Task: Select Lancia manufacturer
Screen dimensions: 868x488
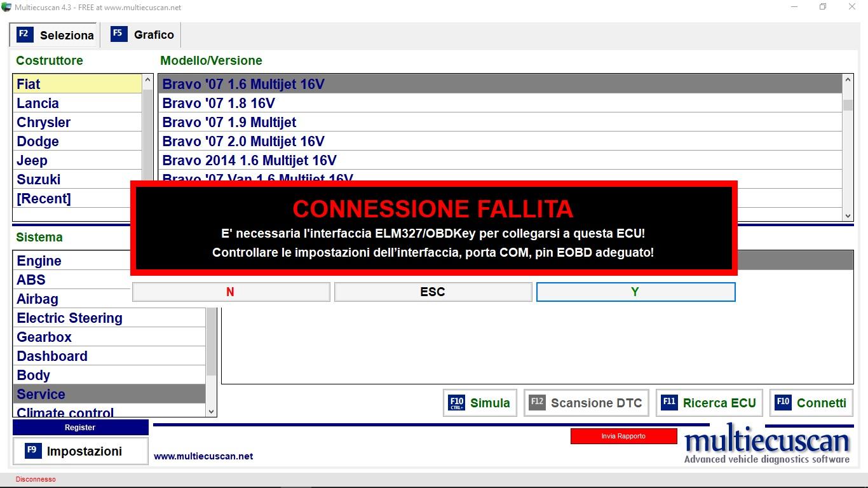Action: pos(78,103)
